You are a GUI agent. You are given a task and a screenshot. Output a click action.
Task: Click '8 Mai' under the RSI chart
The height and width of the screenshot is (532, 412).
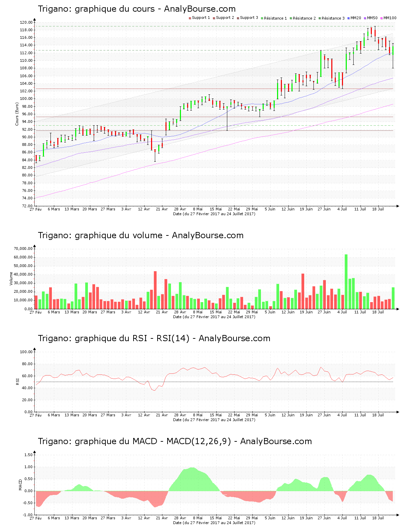[x=198, y=415]
